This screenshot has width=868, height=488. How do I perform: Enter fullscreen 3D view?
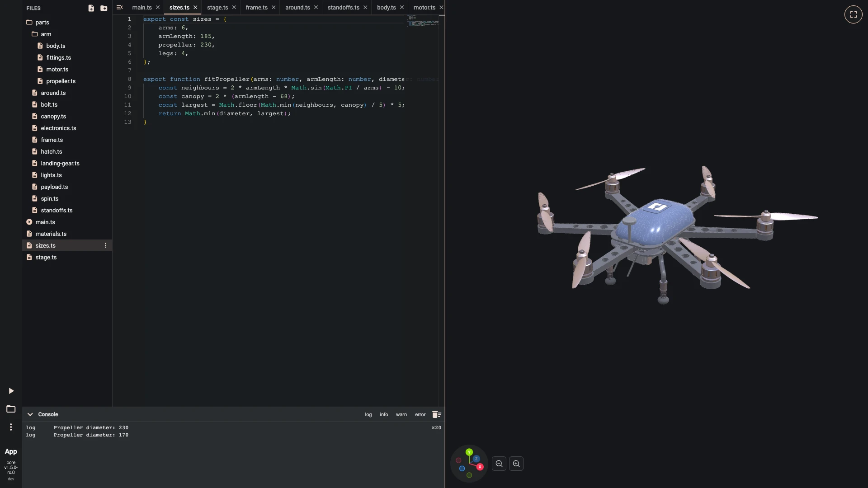[x=854, y=14]
